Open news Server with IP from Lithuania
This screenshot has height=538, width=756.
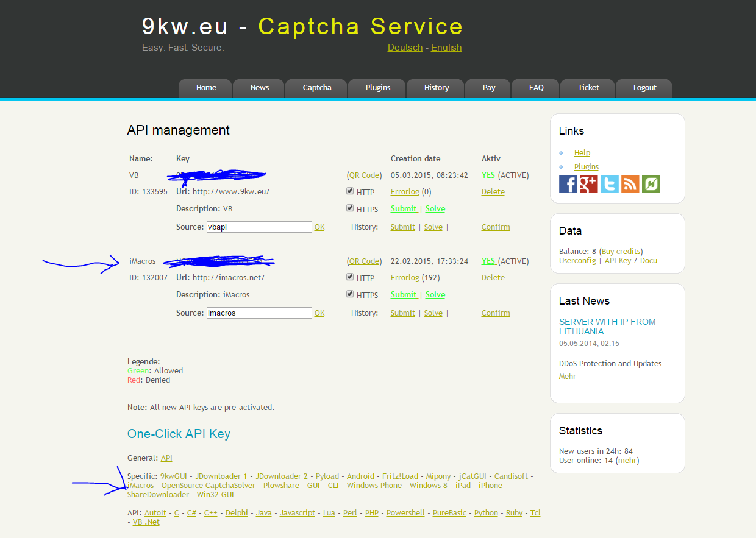tap(607, 327)
